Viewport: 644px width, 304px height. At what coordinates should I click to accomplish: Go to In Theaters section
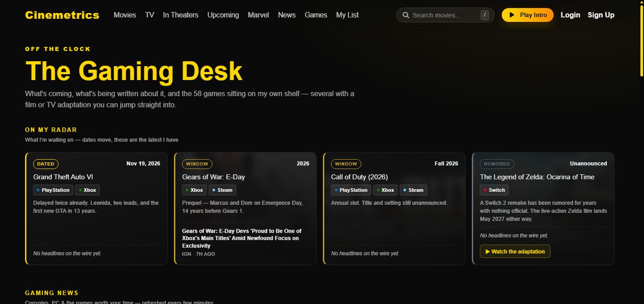click(x=181, y=15)
